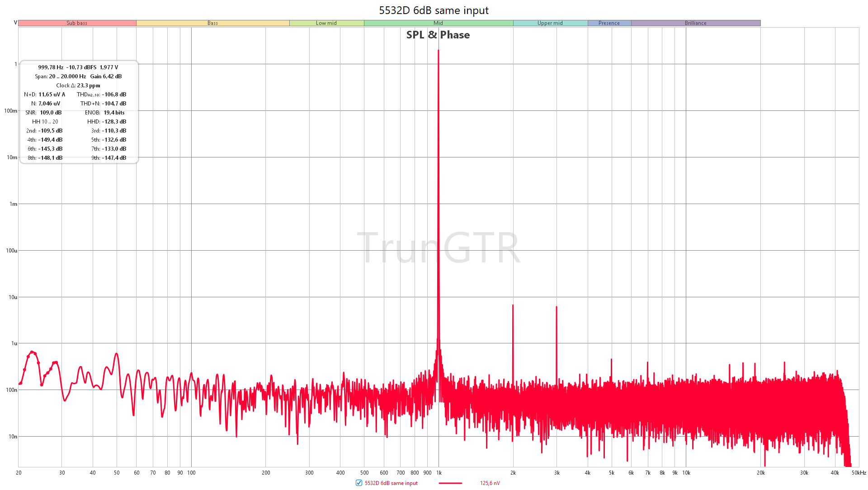The width and height of the screenshot is (868, 490).
Task: Click the Span 20 .. 20.000 Hz text
Action: pyautogui.click(x=60, y=76)
